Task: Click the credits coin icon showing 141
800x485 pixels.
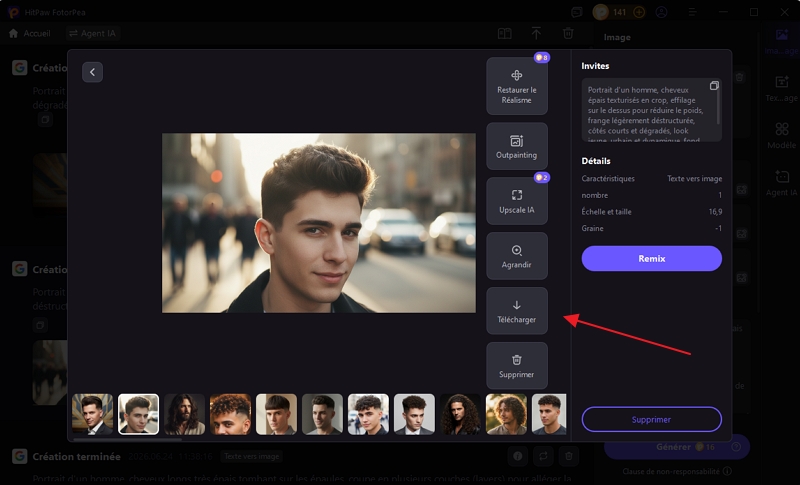Action: (x=601, y=12)
